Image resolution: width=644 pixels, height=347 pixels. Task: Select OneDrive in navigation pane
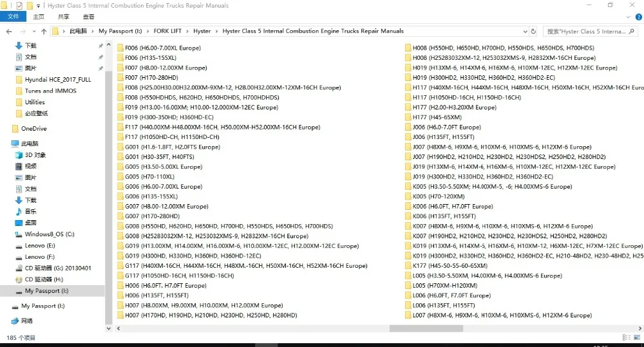[x=33, y=129]
